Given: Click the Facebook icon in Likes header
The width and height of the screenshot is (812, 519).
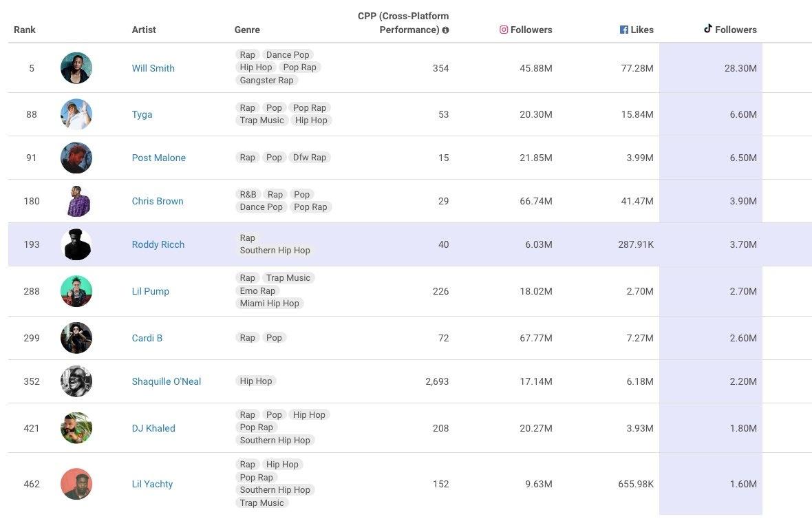Looking at the screenshot, I should point(624,30).
